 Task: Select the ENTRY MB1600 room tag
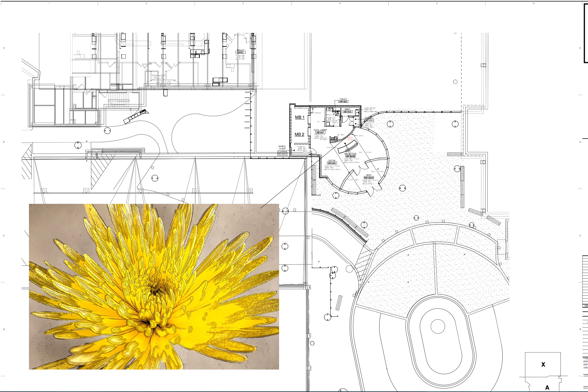[x=332, y=163]
